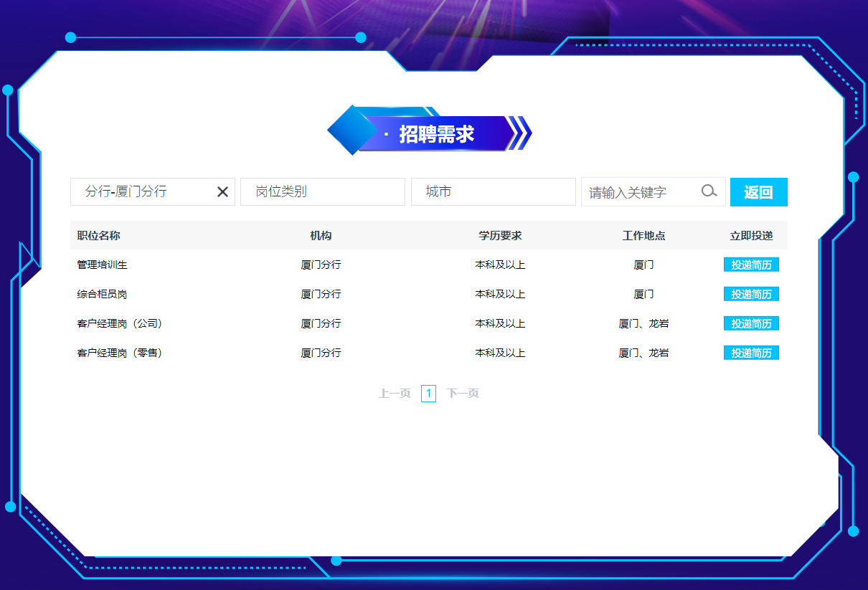The image size is (868, 590).
Task: Click 投递简历 for 管理培训生
Action: [751, 265]
